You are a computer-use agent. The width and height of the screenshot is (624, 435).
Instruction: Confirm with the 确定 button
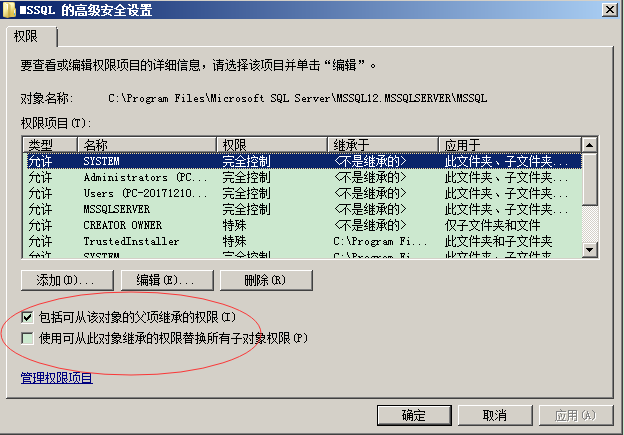[x=414, y=415]
